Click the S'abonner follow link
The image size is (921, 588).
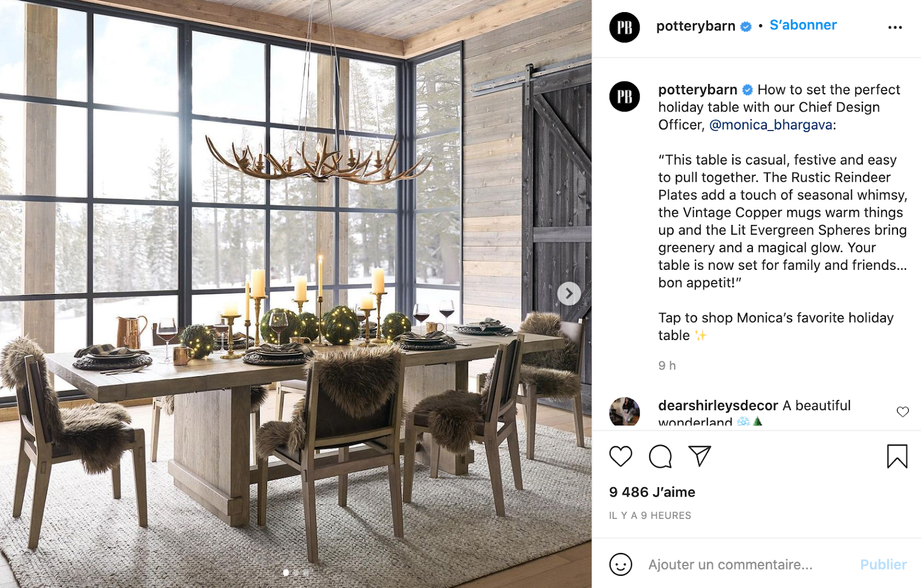(803, 25)
